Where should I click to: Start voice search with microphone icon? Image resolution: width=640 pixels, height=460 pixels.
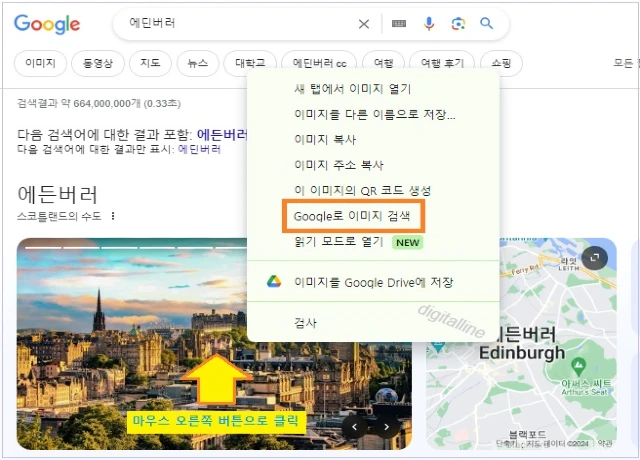pos(429,24)
